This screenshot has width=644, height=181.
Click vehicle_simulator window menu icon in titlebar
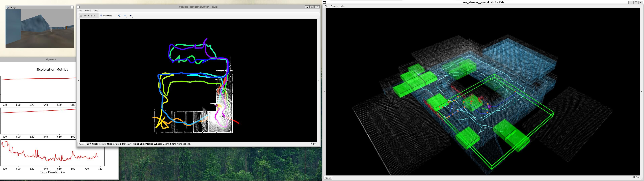pos(78,7)
